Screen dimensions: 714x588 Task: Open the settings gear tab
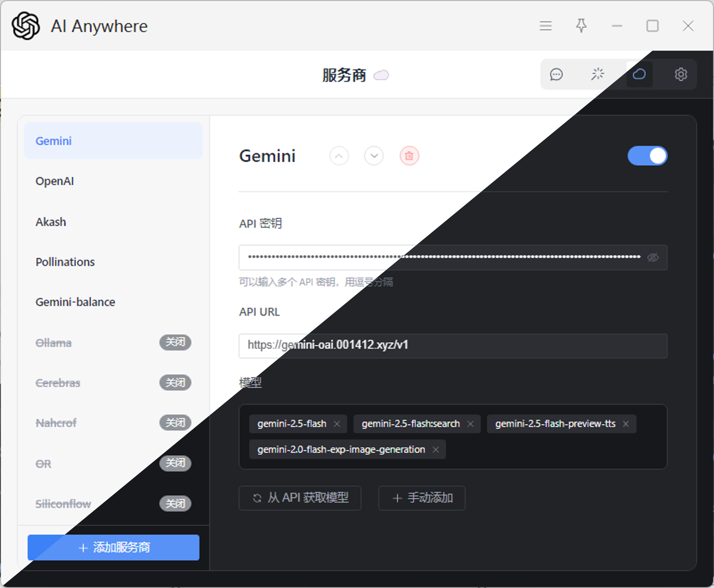click(x=680, y=74)
